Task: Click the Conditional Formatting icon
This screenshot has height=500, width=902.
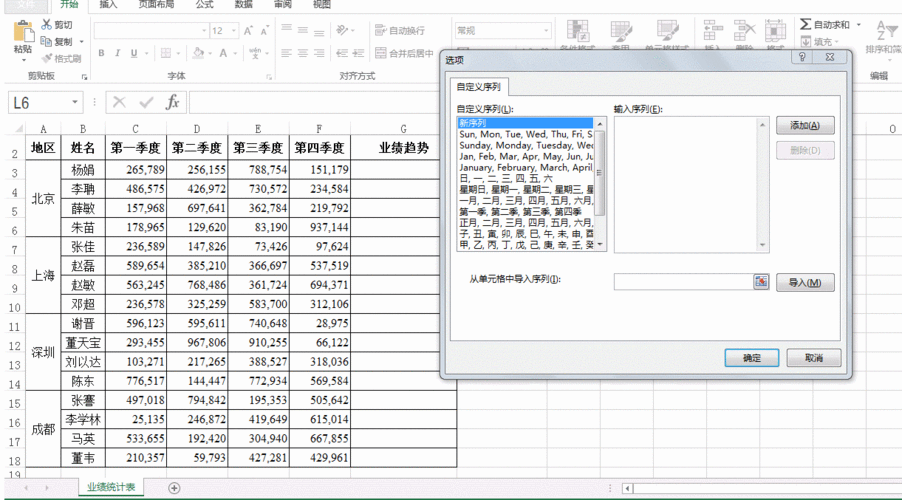Action: click(578, 31)
